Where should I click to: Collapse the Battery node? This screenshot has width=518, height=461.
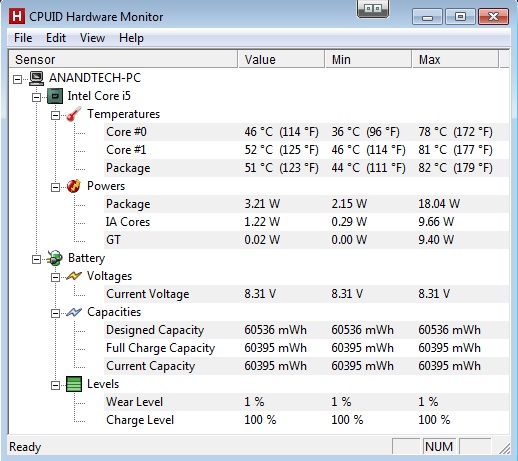coord(36,259)
